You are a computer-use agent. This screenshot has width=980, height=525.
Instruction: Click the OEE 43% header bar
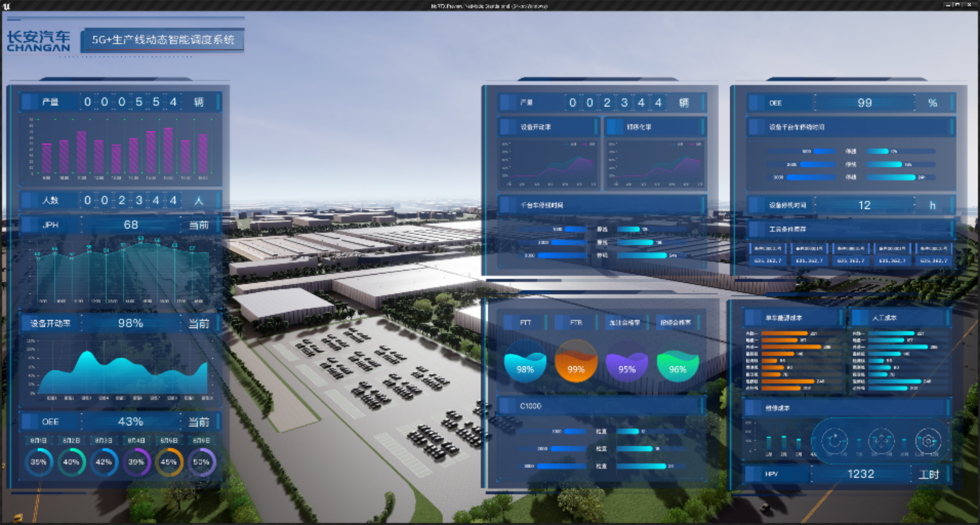[x=121, y=422]
